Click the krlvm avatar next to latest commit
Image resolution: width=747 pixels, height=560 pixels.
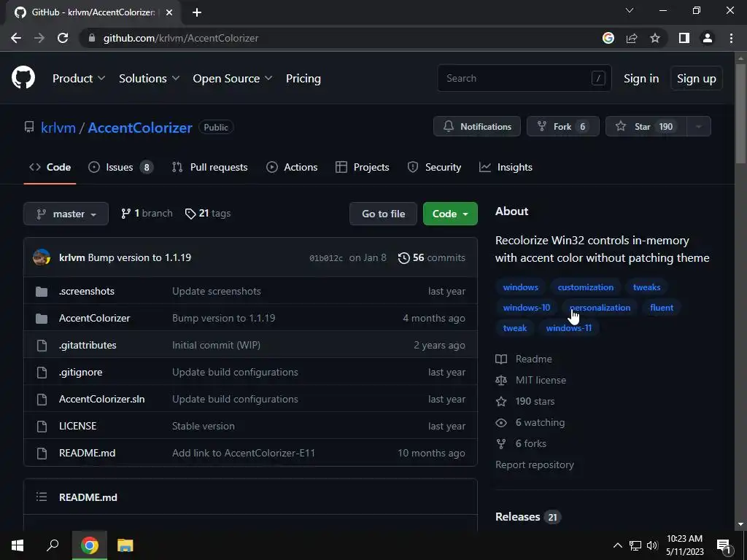[x=42, y=257]
